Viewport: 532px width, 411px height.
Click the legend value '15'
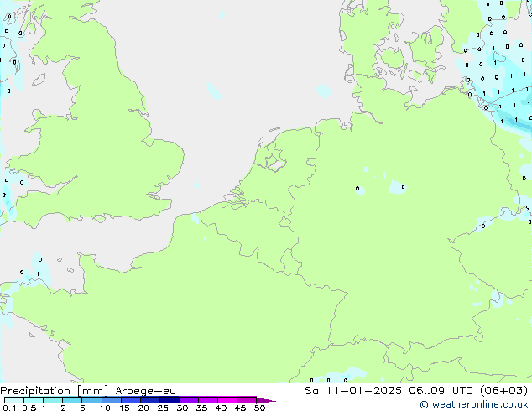124,408
